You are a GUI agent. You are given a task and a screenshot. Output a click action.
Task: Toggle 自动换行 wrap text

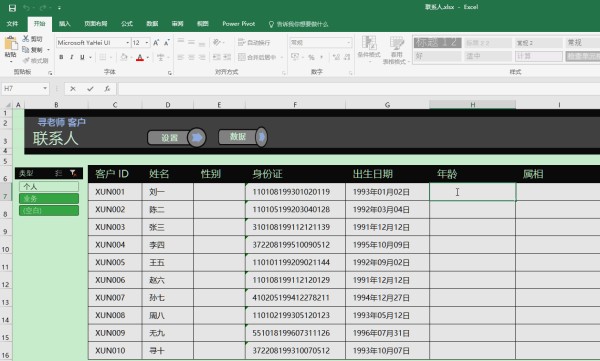254,42
